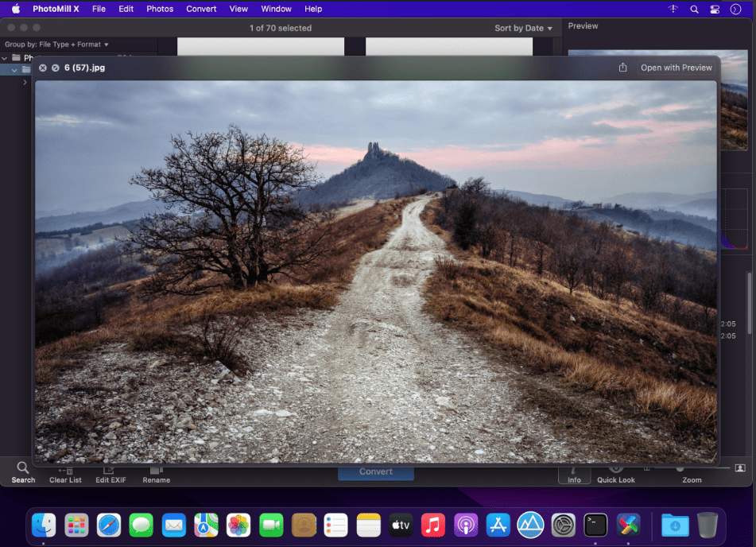Screen dimensions: 756x547
Task: Click the Siri icon in menu bar
Action: tap(735, 10)
